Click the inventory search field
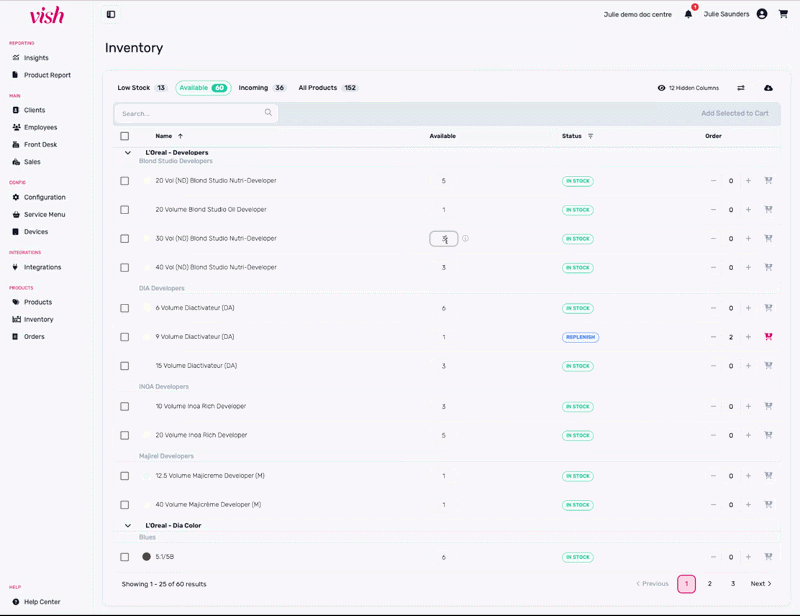Image resolution: width=800 pixels, height=616 pixels. (190, 113)
